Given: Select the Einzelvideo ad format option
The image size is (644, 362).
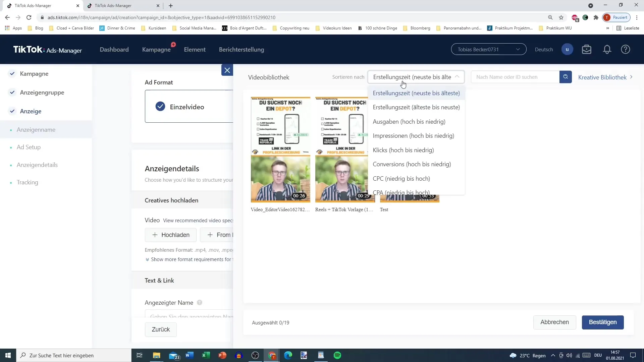Looking at the screenshot, I should [x=189, y=107].
